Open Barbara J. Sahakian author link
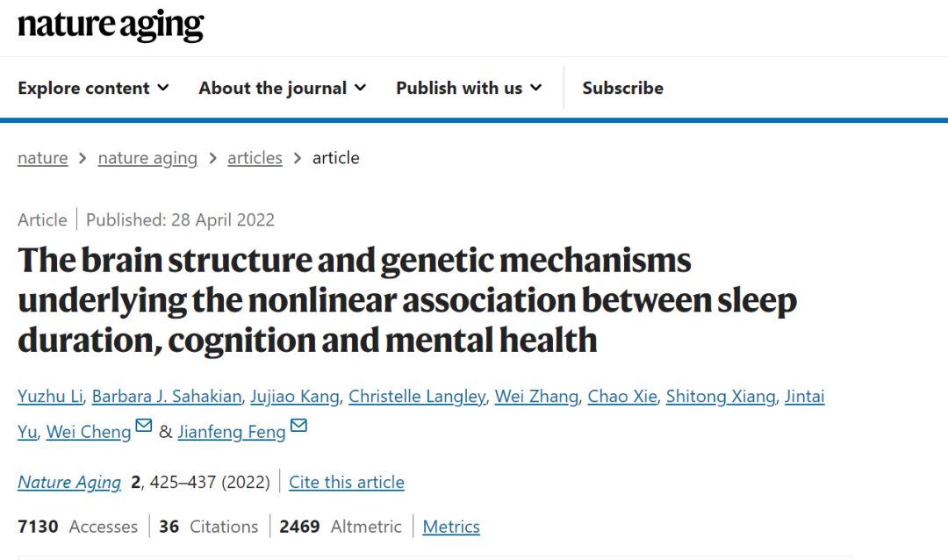Screen dimensions: 948x560 (167, 396)
